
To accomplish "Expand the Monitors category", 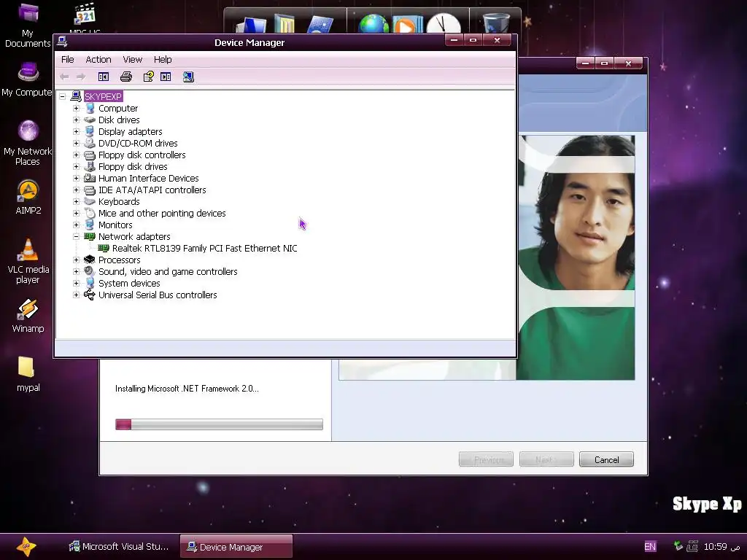I will click(76, 225).
